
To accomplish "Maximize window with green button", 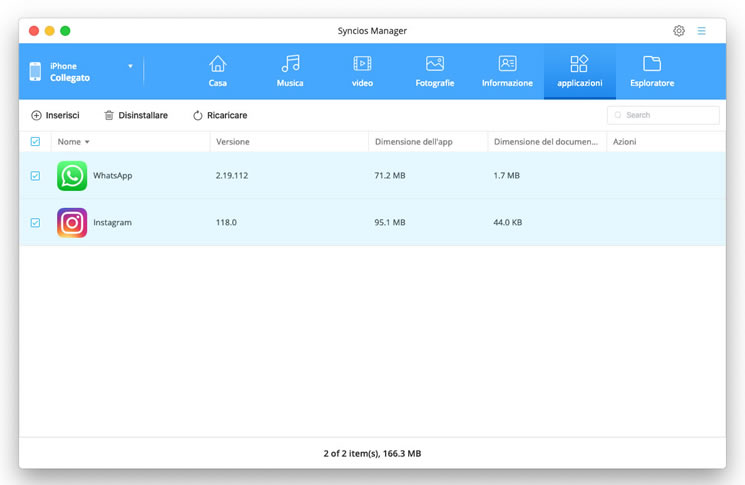I will tap(65, 31).
